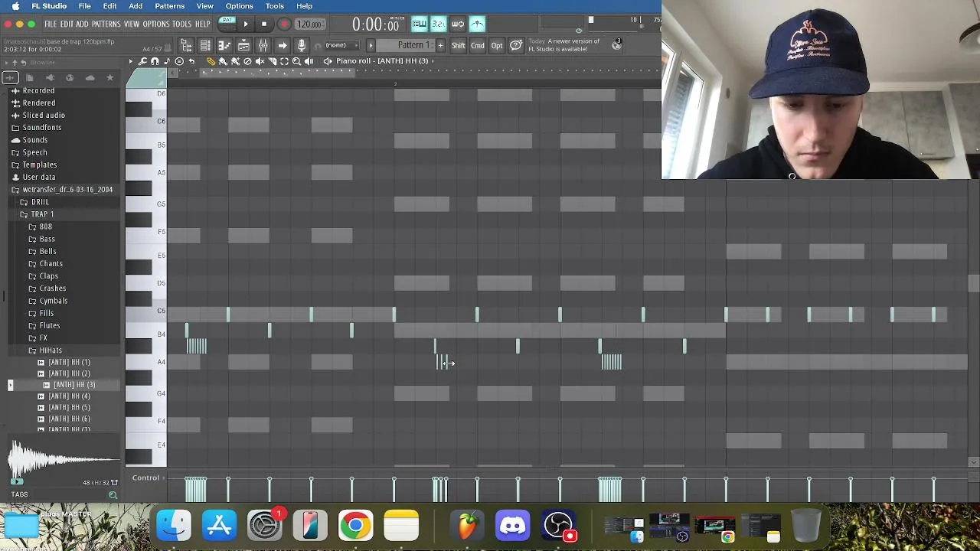Select the piano roll zoom tool

(296, 61)
